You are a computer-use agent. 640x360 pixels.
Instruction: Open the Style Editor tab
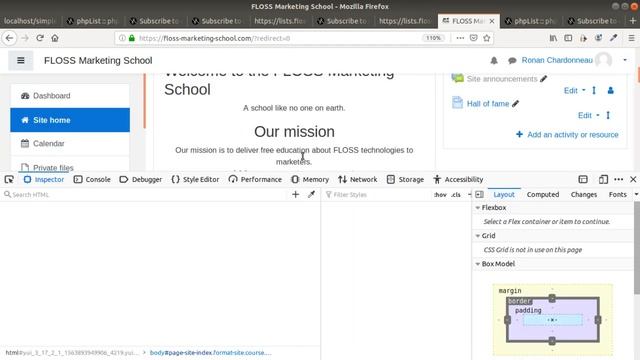[195, 179]
